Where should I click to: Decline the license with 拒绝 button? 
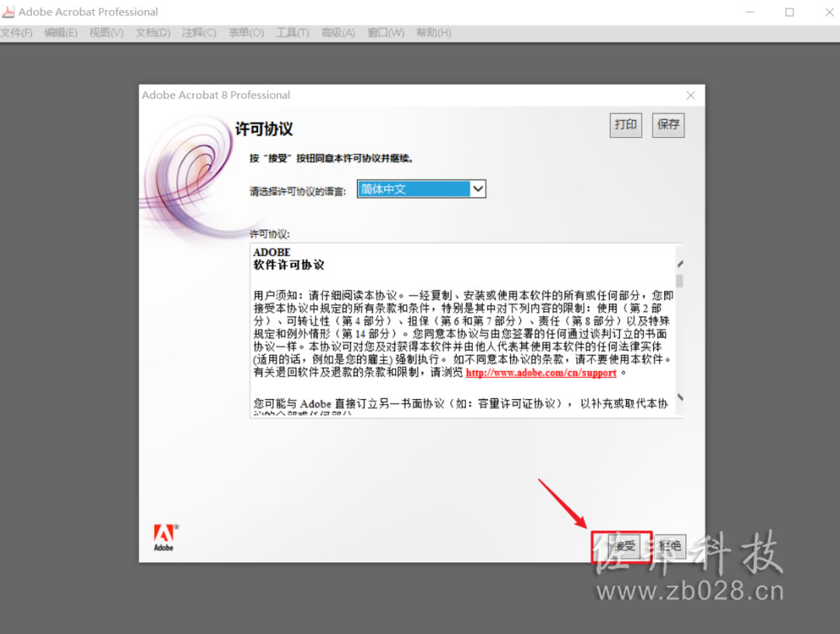[x=669, y=546]
